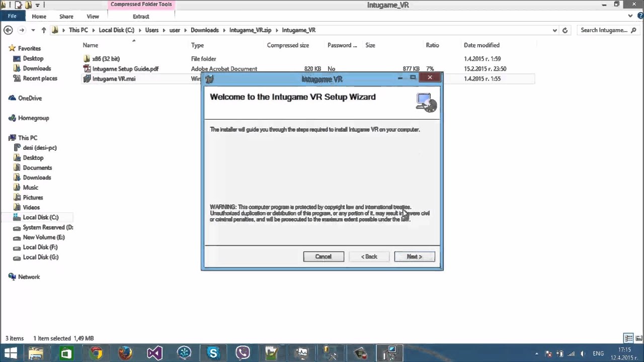Select OneDrive in the navigation pane
This screenshot has width=644, height=362.
click(30, 98)
